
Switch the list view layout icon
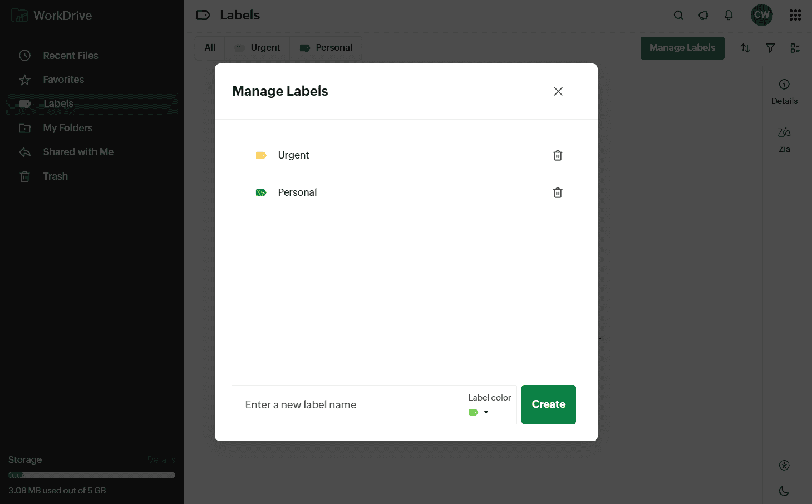[795, 48]
